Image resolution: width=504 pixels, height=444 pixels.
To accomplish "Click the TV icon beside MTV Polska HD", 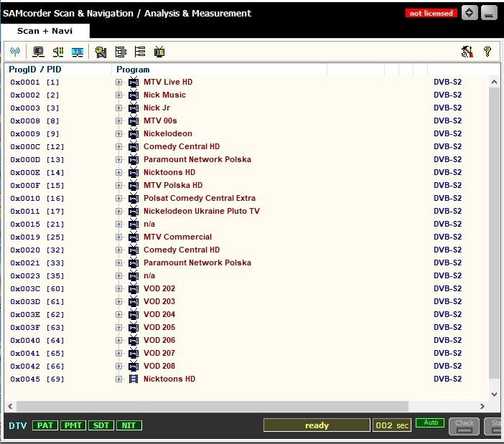I will click(x=134, y=185).
